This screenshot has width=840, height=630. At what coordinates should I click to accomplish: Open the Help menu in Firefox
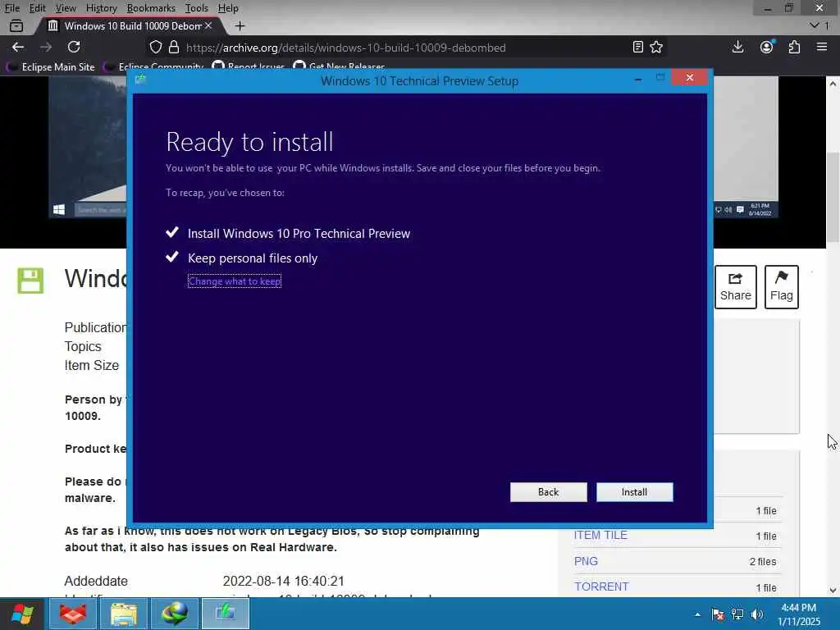click(228, 8)
